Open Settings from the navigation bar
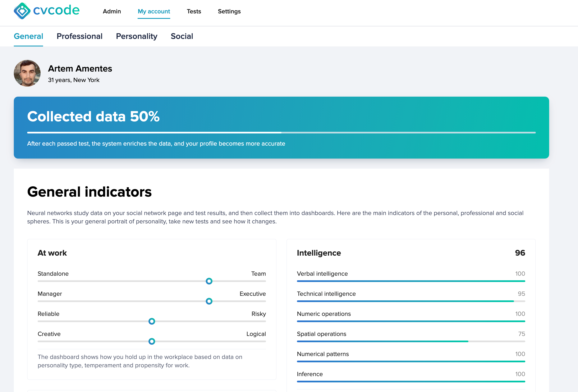 tap(229, 12)
